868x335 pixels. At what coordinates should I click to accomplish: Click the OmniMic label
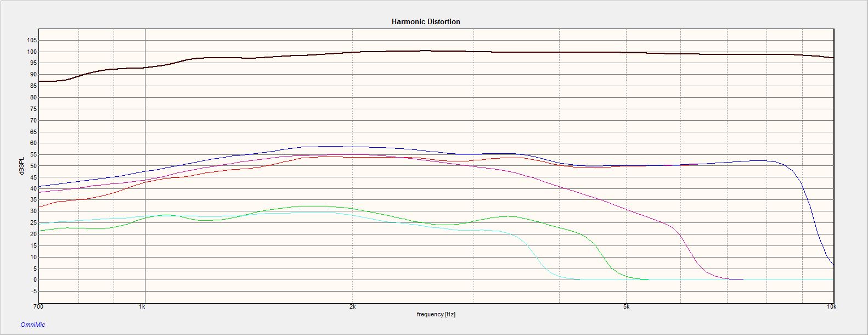pyautogui.click(x=33, y=325)
